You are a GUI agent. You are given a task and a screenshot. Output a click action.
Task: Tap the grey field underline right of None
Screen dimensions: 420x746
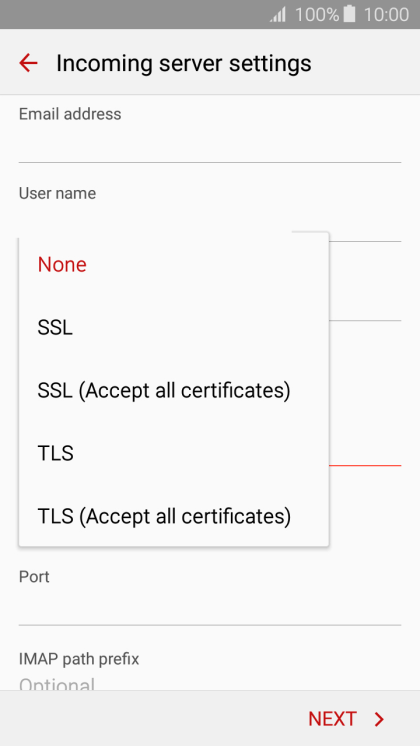click(x=365, y=241)
